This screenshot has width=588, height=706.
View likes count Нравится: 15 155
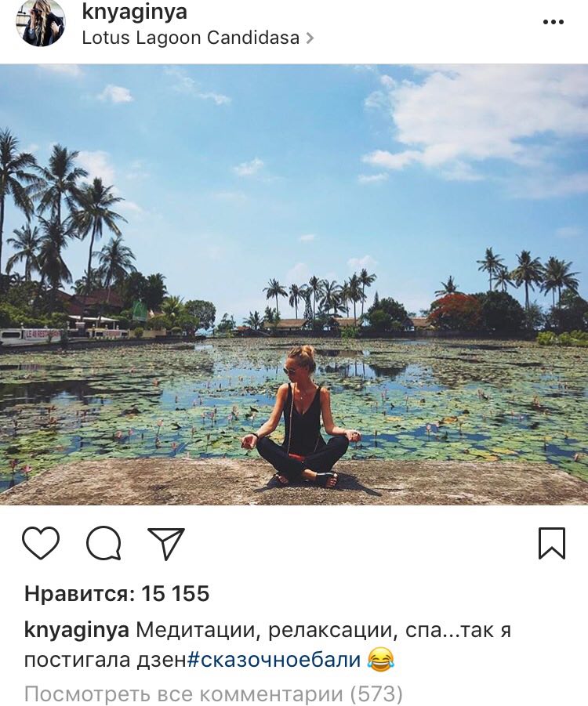point(117,593)
